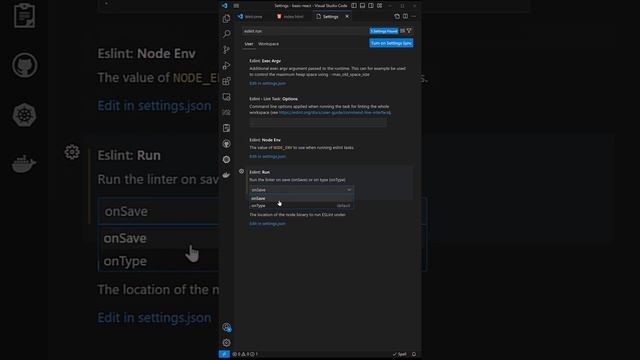This screenshot has width=640, height=360.
Task: Click remote window indicator in status bar
Action: pos(224,354)
